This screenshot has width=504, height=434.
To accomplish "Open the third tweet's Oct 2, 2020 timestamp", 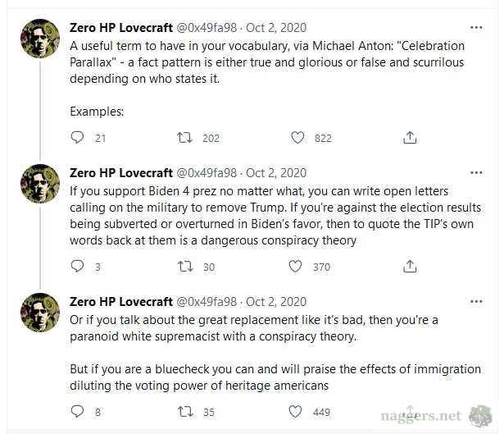I will click(276, 302).
